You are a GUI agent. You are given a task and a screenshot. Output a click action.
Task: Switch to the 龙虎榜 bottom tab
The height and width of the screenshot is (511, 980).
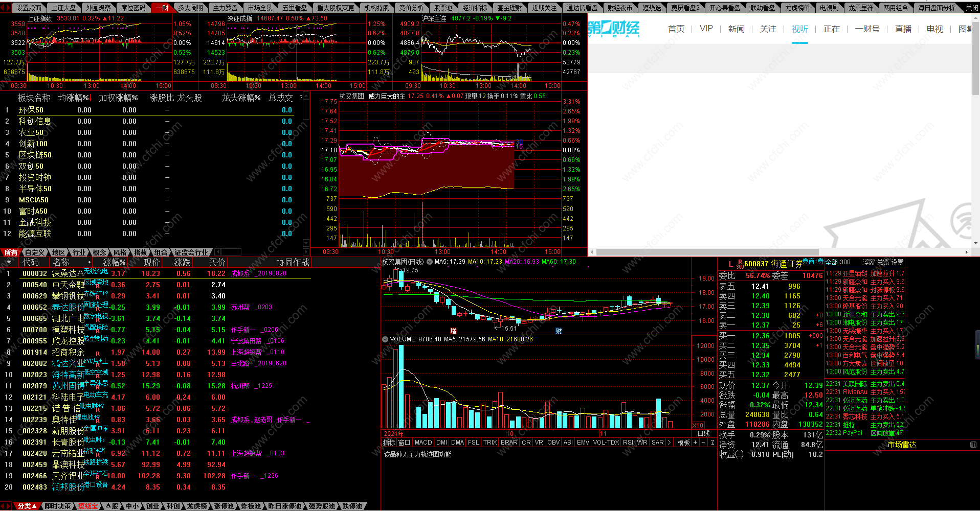(x=196, y=506)
